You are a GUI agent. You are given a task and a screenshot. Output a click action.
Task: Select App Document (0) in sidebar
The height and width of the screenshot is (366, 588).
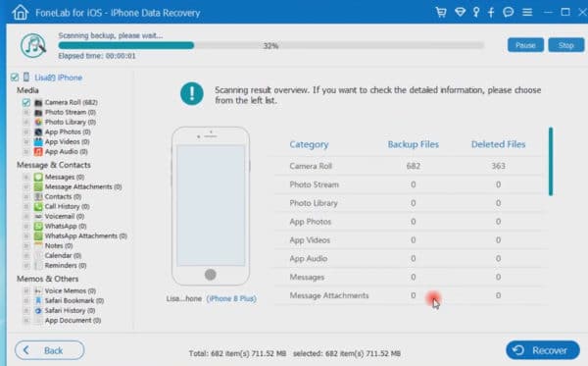pos(73,320)
